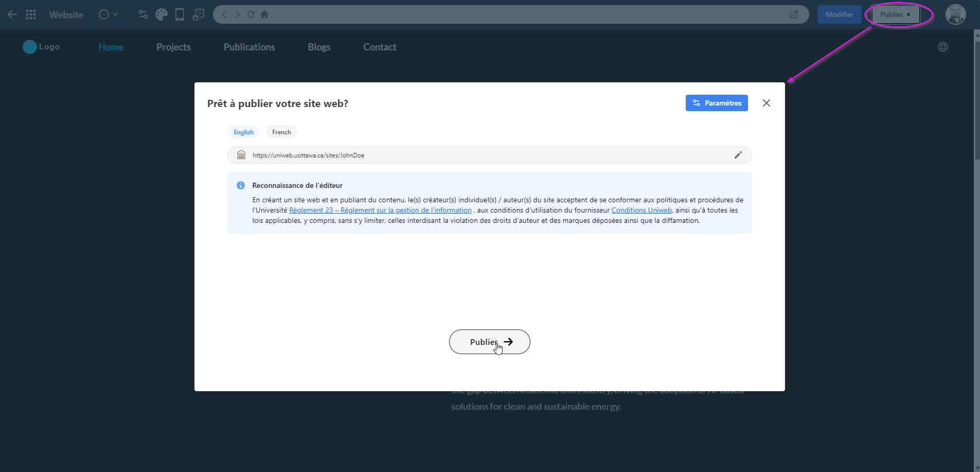The height and width of the screenshot is (472, 980).
Task: Click the debug preview icon
Action: click(198, 14)
